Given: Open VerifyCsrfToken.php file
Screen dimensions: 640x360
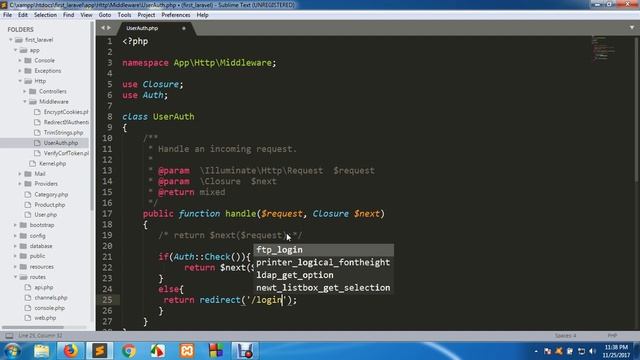Looking at the screenshot, I should pos(65,153).
